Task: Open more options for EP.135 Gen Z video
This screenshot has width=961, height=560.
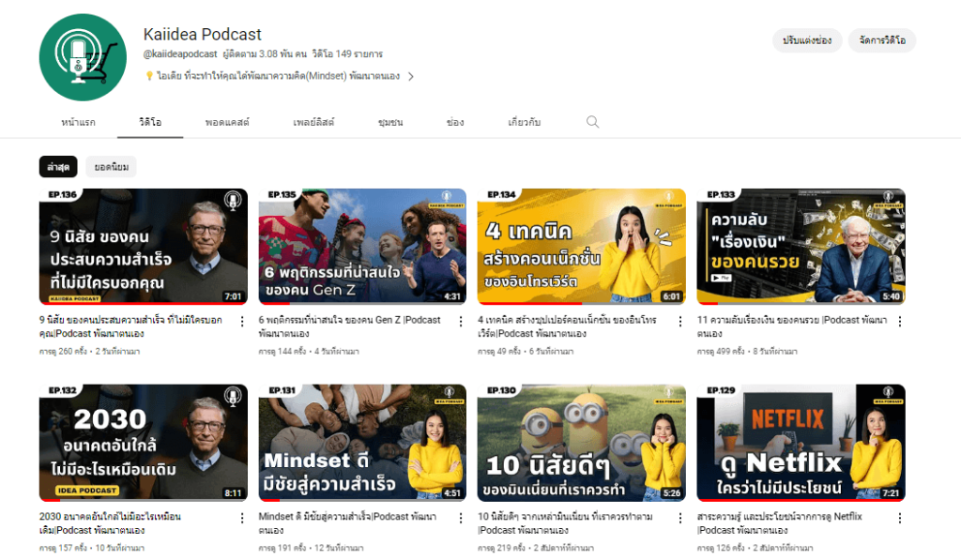Action: [x=461, y=321]
